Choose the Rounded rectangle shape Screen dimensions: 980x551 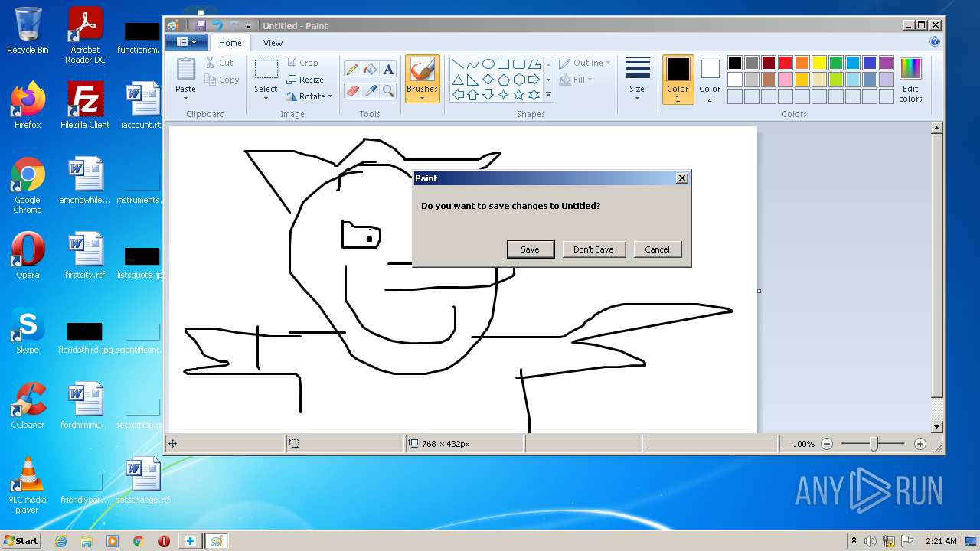coord(518,64)
